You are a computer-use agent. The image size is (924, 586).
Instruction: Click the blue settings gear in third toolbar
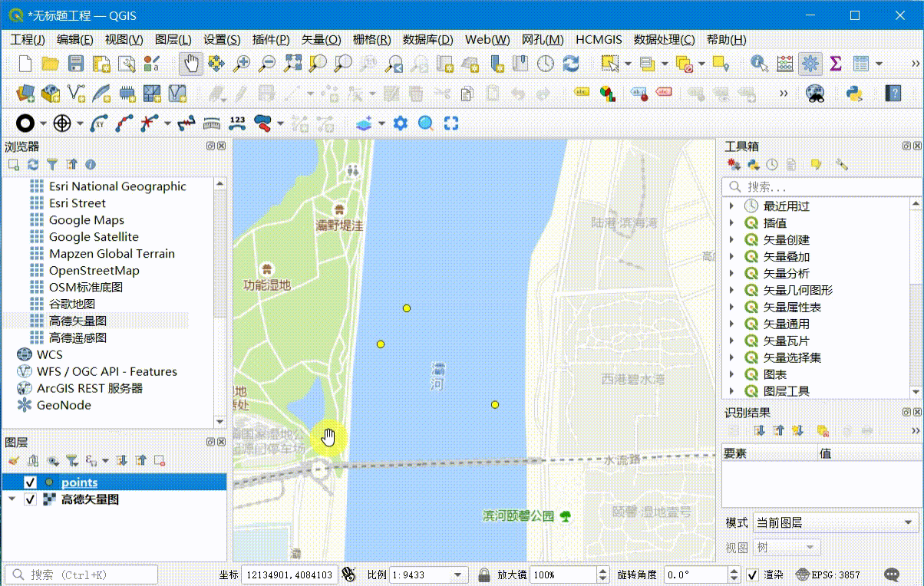(x=400, y=123)
